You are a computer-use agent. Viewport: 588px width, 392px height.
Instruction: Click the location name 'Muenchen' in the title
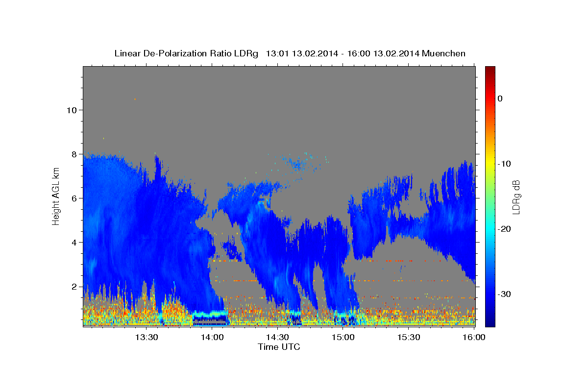click(443, 53)
